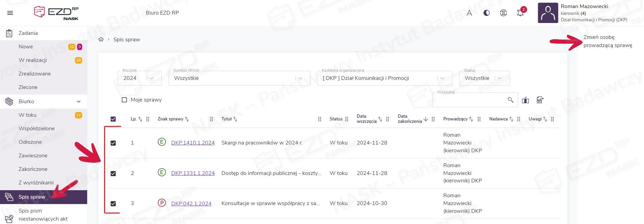Screen dimensions: 644x224
Task: Open the help lifebuoy icon
Action: [503, 13]
